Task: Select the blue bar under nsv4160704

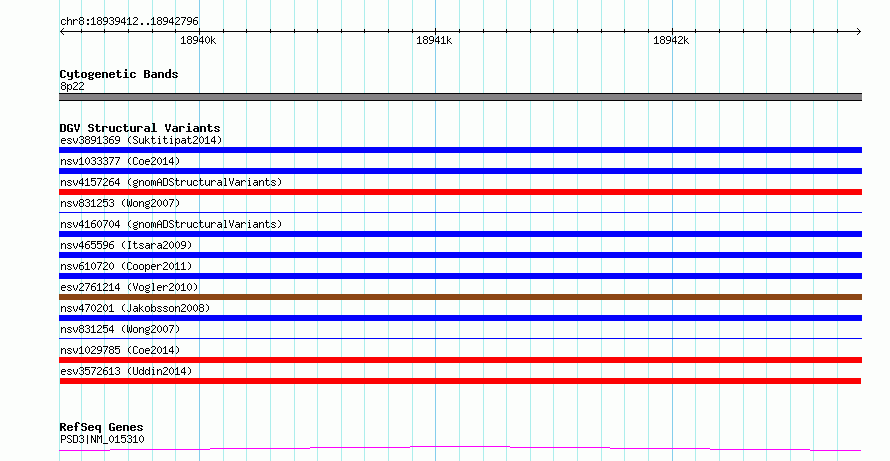Action: tap(460, 234)
